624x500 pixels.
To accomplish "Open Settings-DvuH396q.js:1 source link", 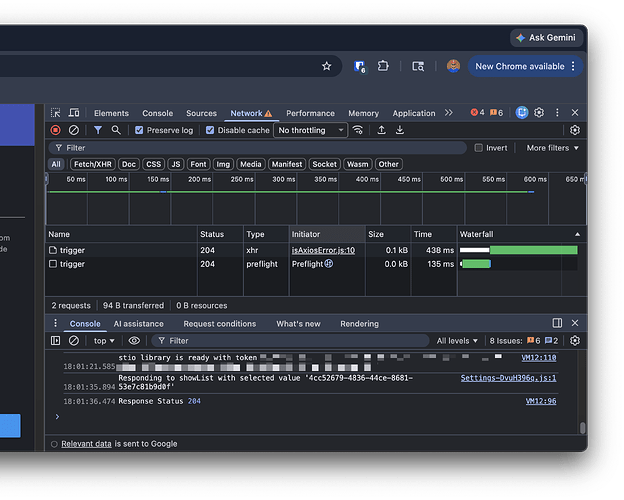I will pos(508,378).
